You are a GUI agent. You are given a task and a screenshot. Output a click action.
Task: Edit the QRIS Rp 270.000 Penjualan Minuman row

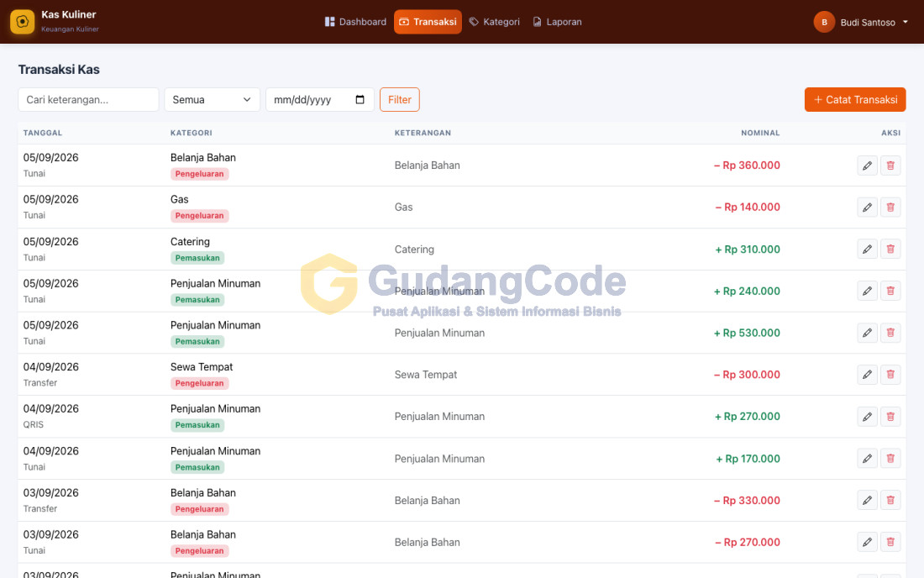[x=868, y=417]
